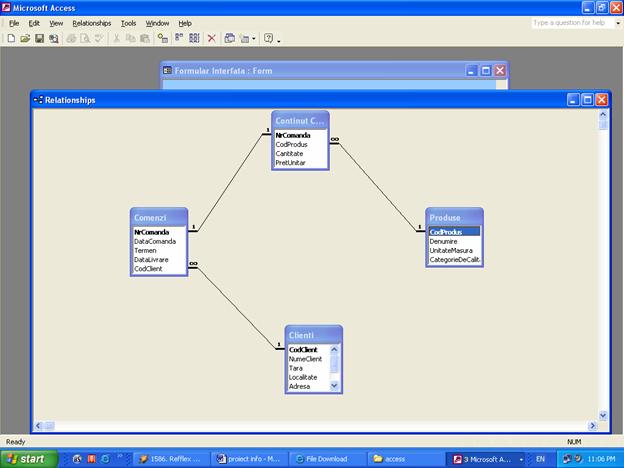Click the Show Table toolbar icon
Viewport: 624px width, 468px height.
click(162, 38)
